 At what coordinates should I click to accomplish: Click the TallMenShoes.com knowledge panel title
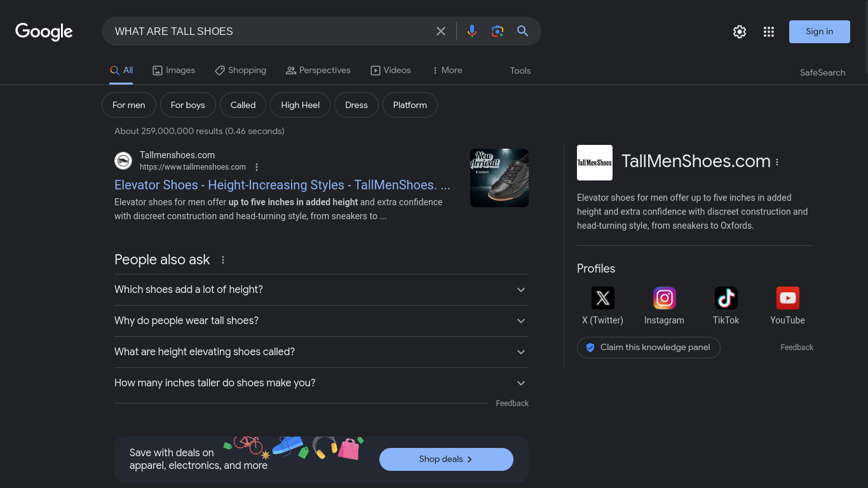tap(696, 161)
